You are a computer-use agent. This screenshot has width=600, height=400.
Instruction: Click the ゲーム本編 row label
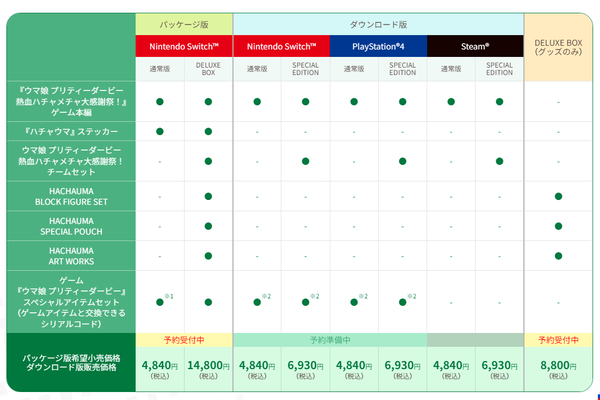coord(71,101)
